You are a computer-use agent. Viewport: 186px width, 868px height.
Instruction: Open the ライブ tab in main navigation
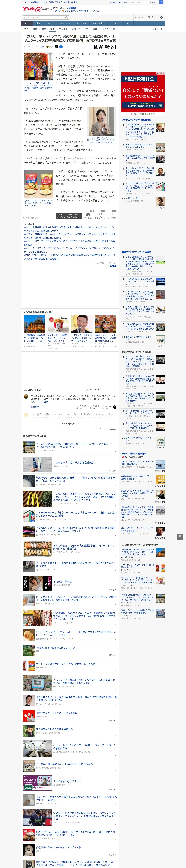(49, 24)
